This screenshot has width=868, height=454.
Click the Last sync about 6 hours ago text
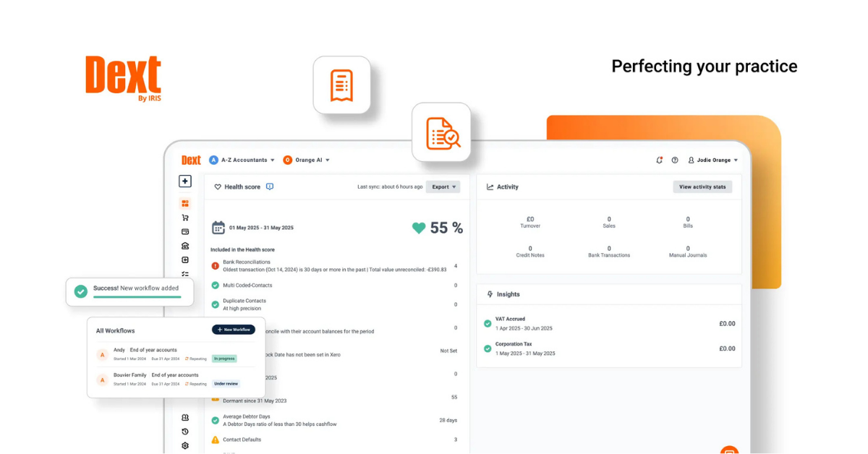(390, 187)
